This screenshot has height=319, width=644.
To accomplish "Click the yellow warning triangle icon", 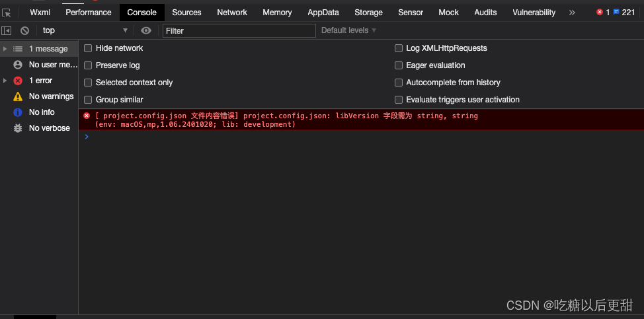I will tap(18, 96).
